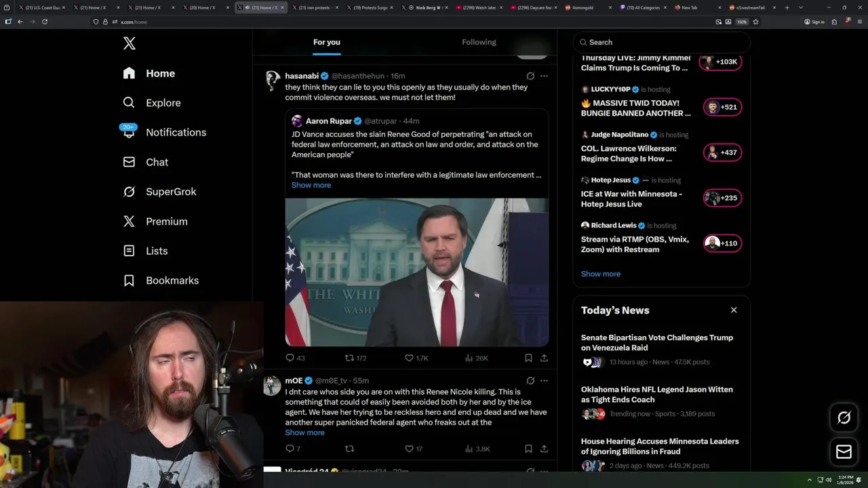Like hasanabi's post
This screenshot has width=868, height=488.
[x=410, y=358]
